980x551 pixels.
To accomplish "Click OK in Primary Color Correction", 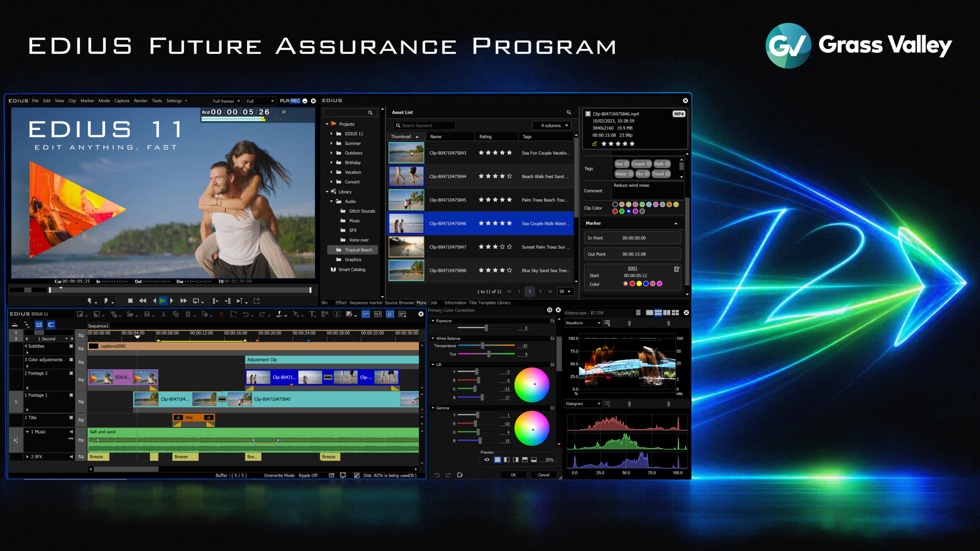I will (x=513, y=475).
